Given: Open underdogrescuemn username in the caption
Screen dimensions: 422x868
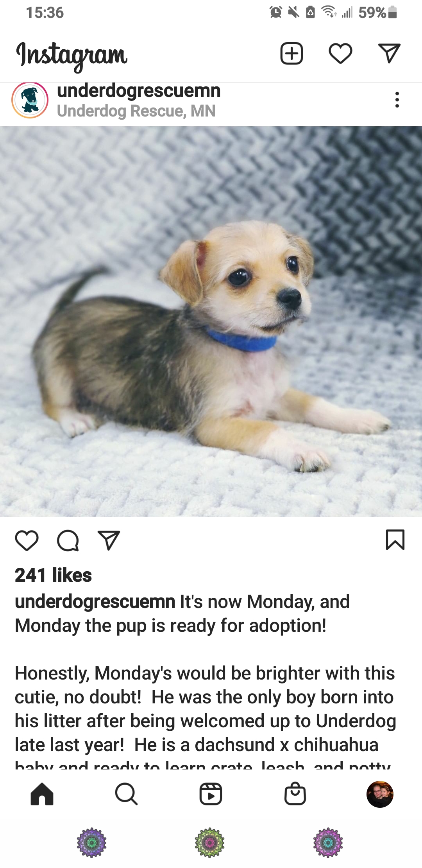Looking at the screenshot, I should pos(95,602).
